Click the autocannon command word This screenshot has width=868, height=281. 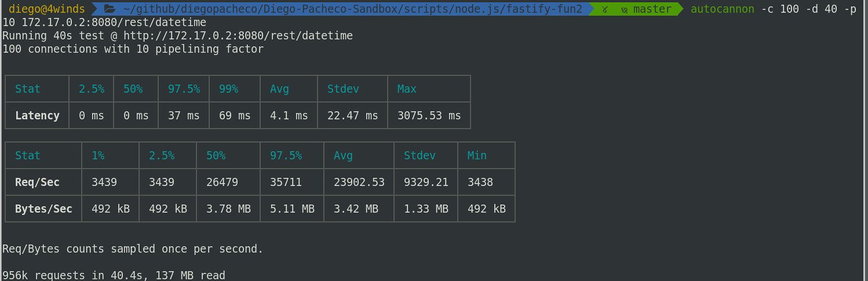[x=722, y=9]
